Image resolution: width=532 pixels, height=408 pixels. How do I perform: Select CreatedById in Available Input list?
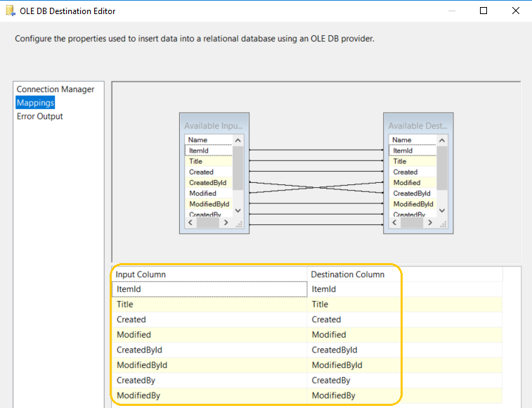coord(209,182)
